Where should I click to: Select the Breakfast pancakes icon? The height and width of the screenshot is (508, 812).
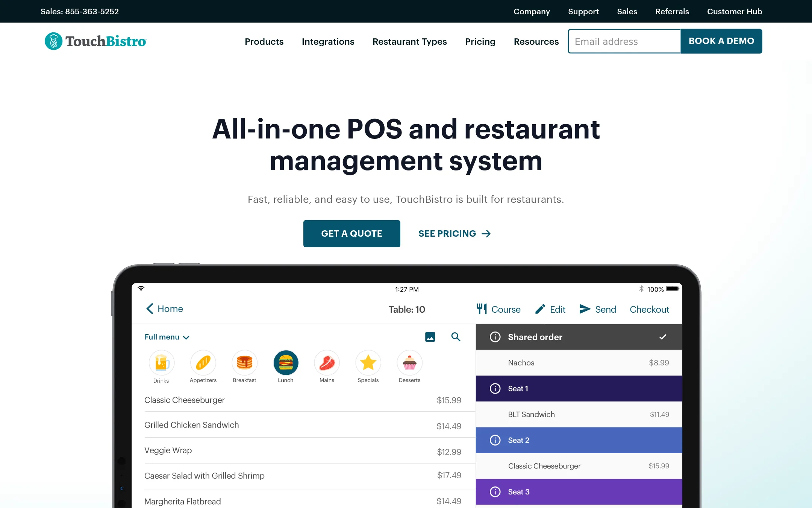pos(244,363)
